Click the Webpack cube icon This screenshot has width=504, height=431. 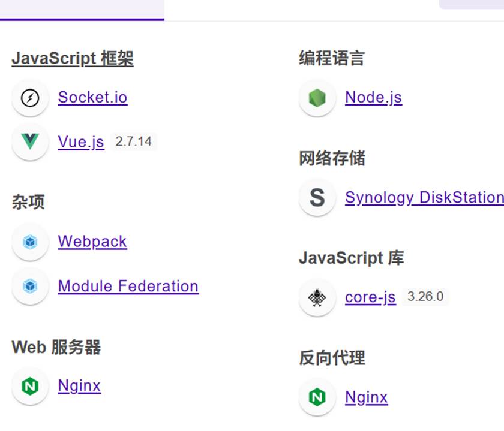(x=30, y=242)
